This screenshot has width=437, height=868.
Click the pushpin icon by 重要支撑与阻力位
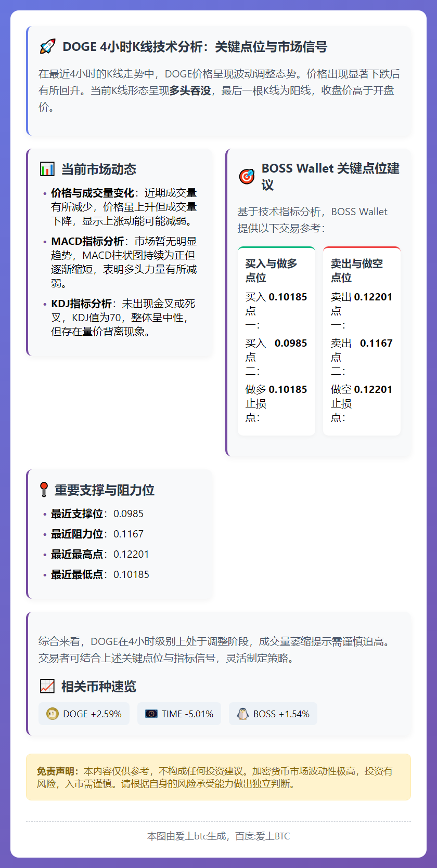click(x=44, y=490)
